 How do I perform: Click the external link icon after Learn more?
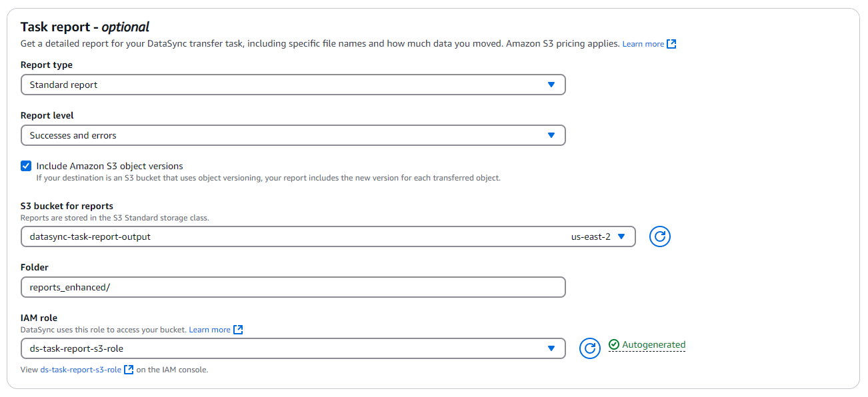coord(672,43)
